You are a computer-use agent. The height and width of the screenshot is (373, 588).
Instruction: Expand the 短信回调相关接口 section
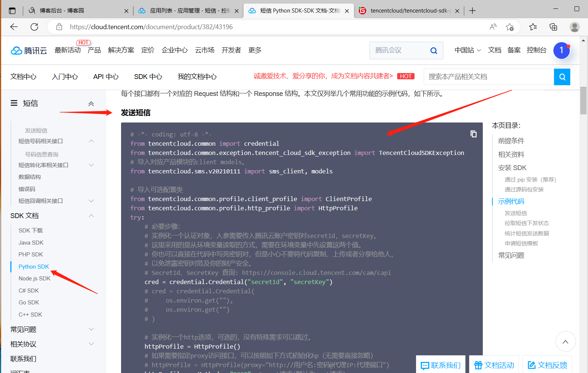[92, 201]
